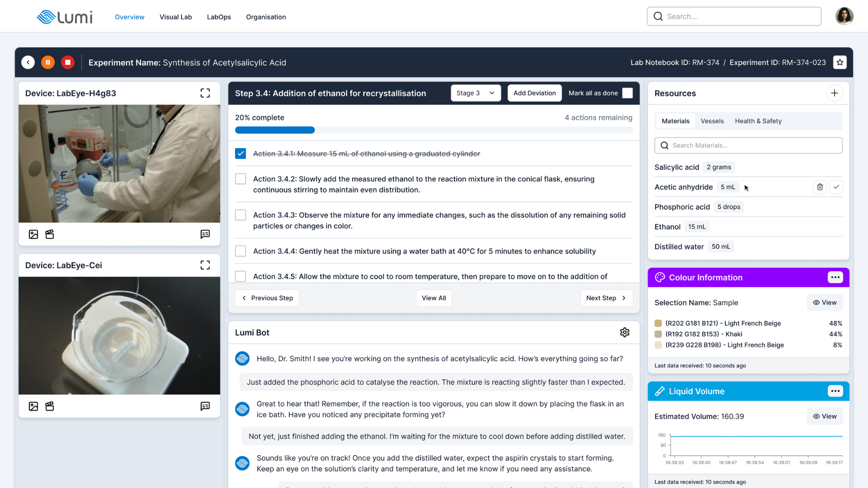Viewport: 868px width, 488px height.
Task: Open video clips for LabEye-H4g83
Action: pyautogui.click(x=50, y=234)
